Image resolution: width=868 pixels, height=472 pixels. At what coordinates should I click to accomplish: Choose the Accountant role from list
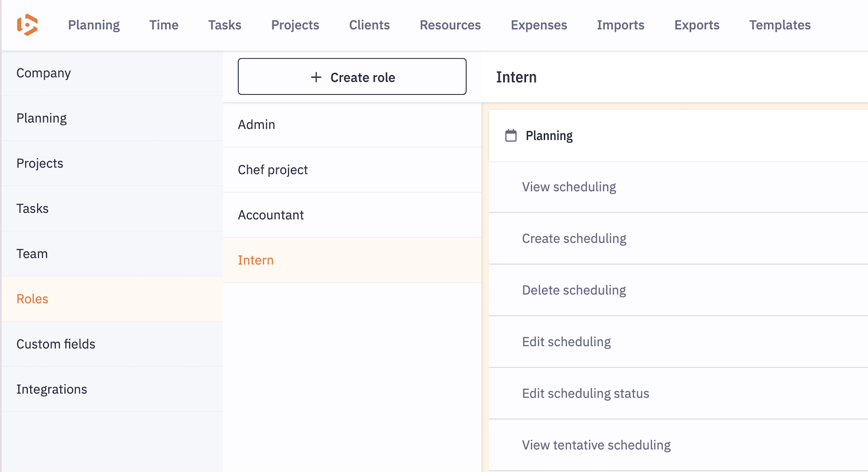click(x=270, y=215)
